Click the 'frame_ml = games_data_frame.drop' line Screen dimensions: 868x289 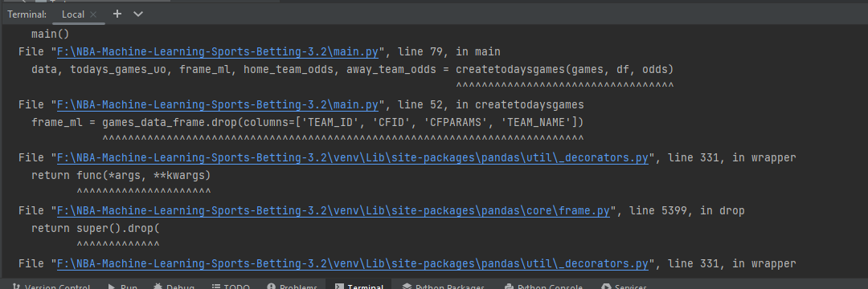(307, 123)
